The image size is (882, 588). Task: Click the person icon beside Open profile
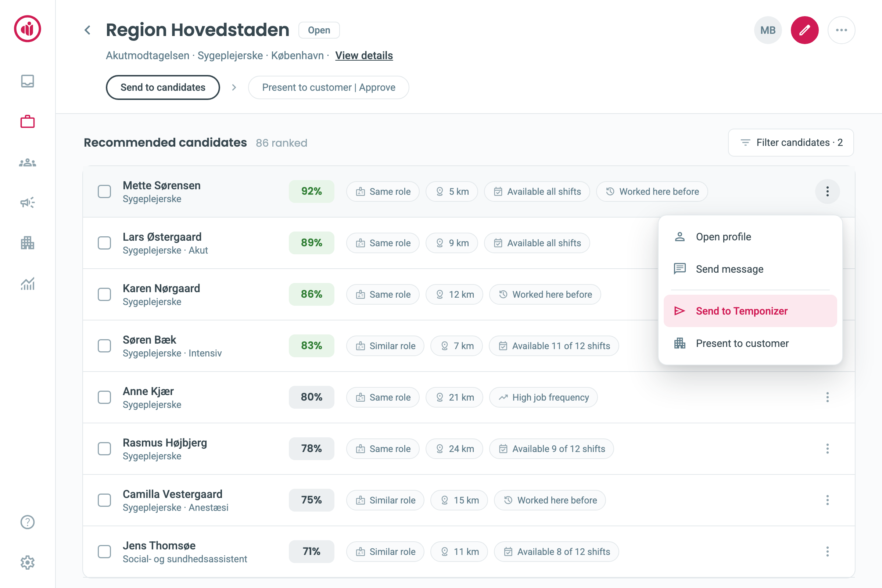[680, 237]
